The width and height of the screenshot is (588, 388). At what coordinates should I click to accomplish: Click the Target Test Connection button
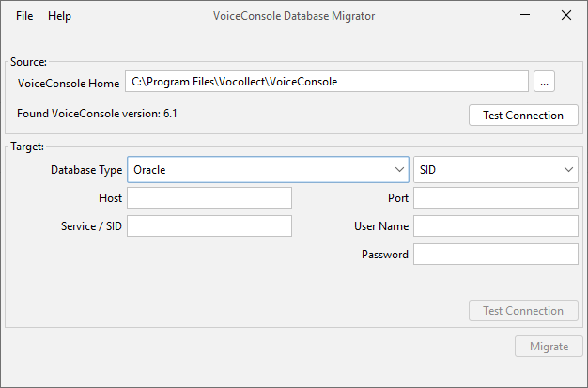523,311
